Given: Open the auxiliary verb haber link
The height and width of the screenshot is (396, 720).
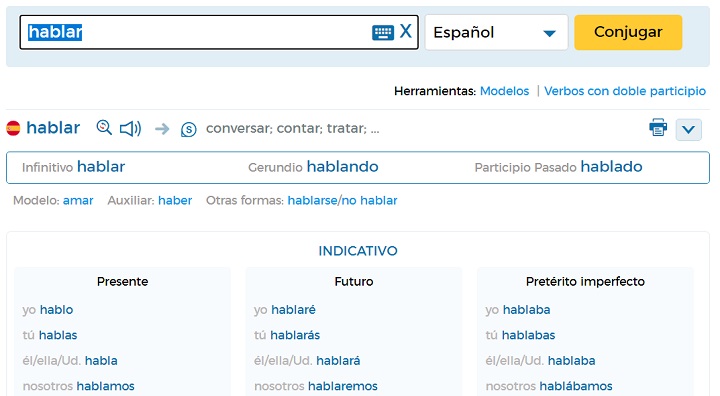Looking at the screenshot, I should coord(175,200).
